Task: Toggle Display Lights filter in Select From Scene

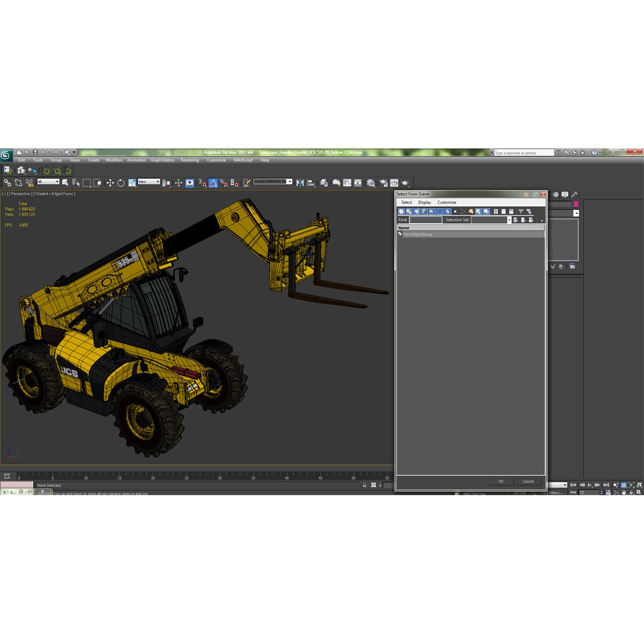Action: pyautogui.click(x=417, y=212)
